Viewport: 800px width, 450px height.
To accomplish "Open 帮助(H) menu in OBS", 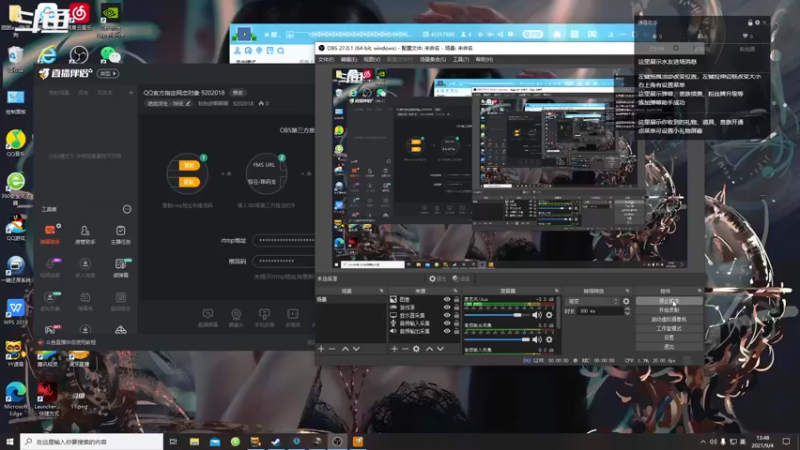I will (x=484, y=60).
